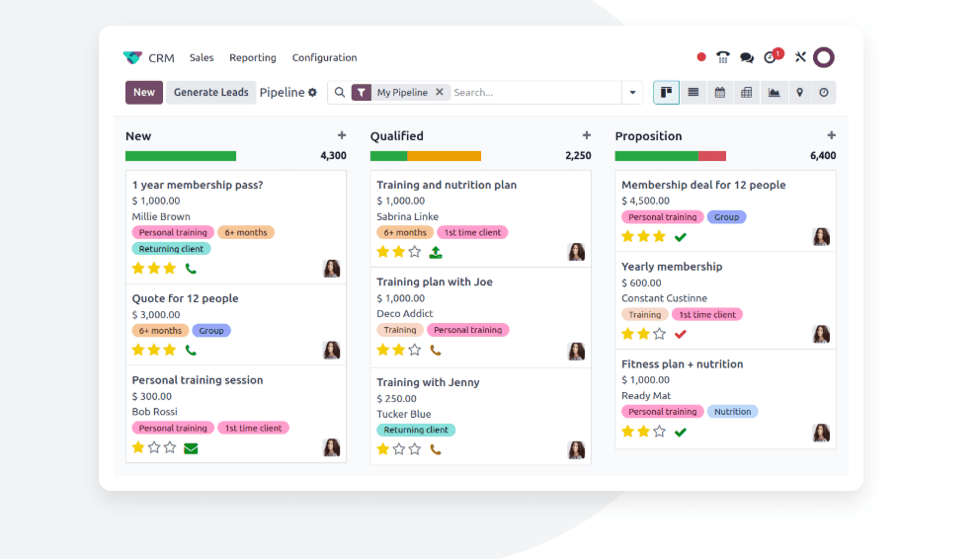Set third star on 'Training and nutrition plan'

(414, 252)
